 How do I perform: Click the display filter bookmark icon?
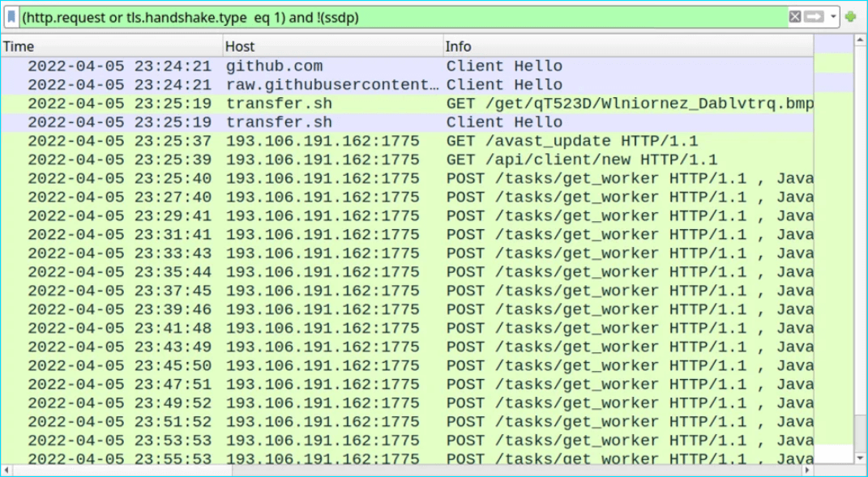coord(11,17)
